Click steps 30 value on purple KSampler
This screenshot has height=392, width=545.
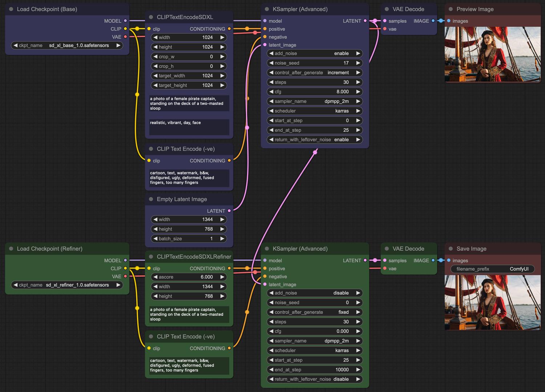click(346, 82)
